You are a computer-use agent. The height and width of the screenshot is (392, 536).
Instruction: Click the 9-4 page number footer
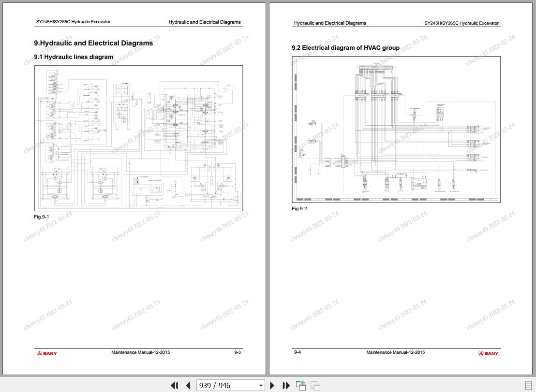298,352
